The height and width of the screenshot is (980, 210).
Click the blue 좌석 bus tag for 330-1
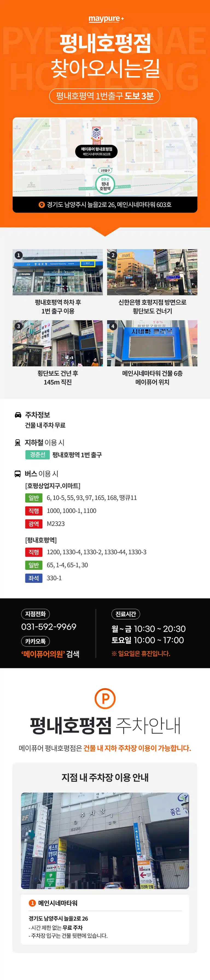point(34,578)
